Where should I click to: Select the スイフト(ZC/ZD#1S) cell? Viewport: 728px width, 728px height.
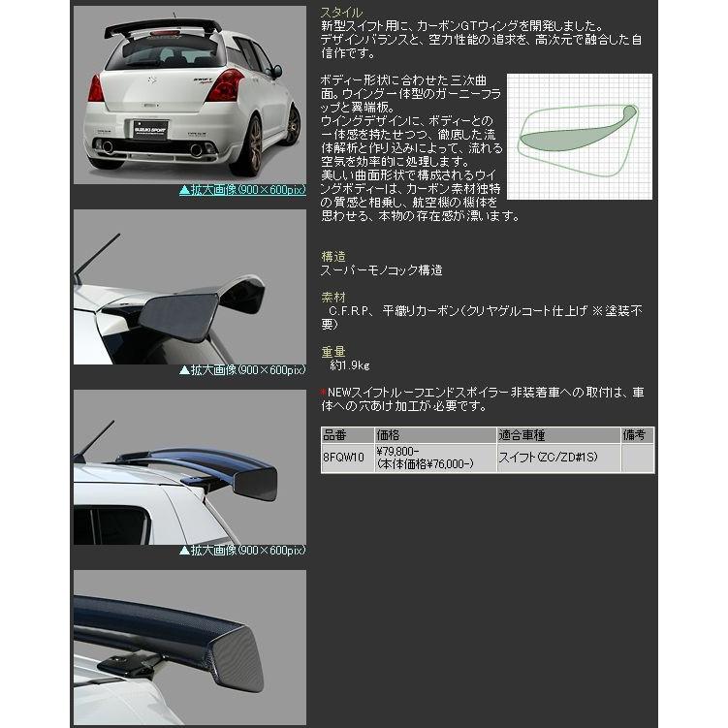click(x=558, y=458)
